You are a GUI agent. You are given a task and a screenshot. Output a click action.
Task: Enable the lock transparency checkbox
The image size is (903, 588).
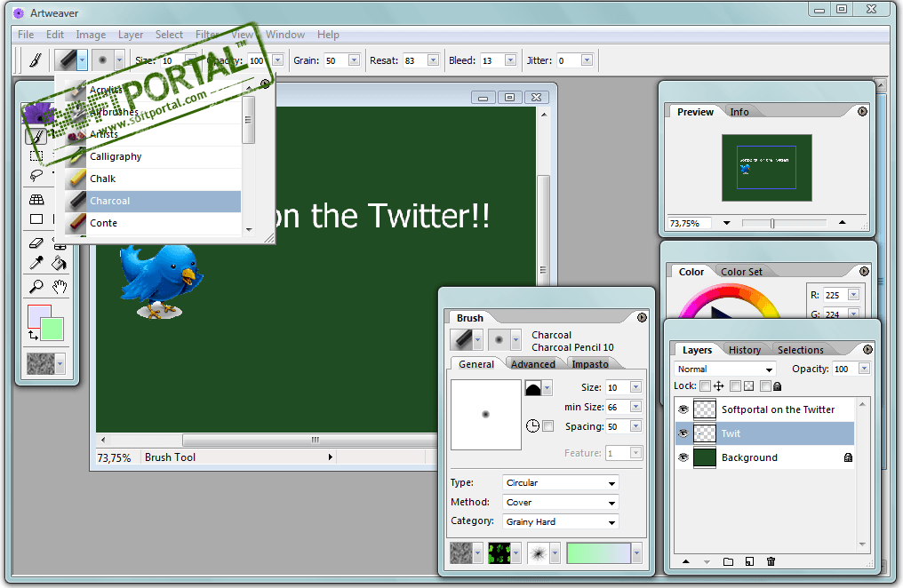(735, 386)
